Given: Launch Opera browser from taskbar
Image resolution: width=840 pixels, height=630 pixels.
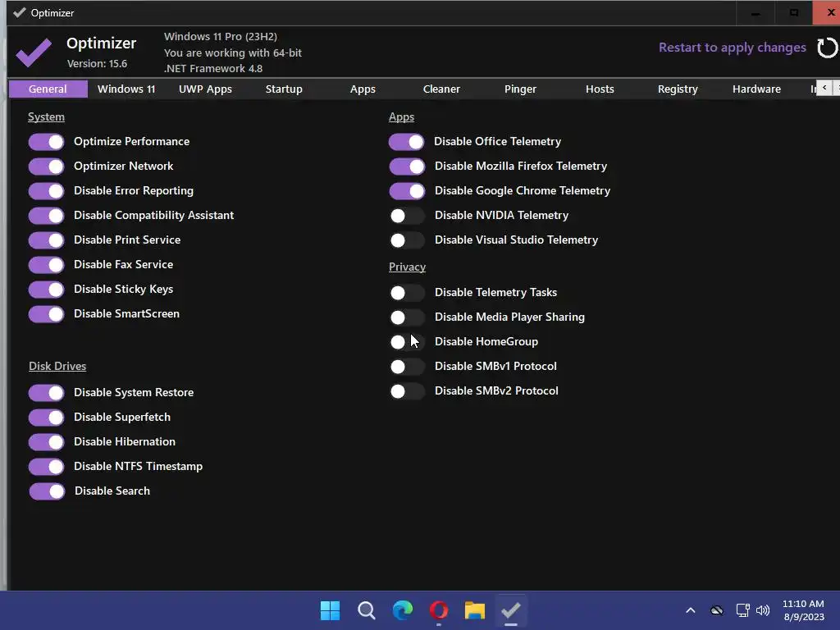Looking at the screenshot, I should click(439, 610).
